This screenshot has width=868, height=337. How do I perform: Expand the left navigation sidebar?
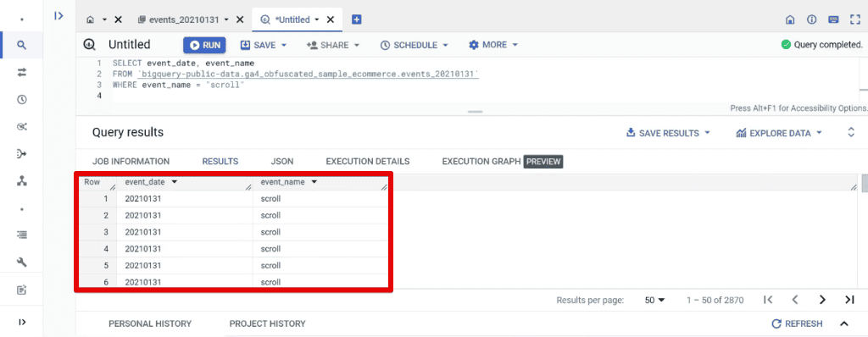tap(21, 322)
